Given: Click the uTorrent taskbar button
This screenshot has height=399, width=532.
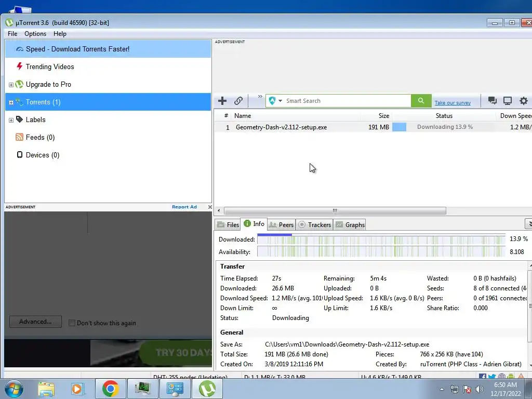Looking at the screenshot, I should click(207, 389).
